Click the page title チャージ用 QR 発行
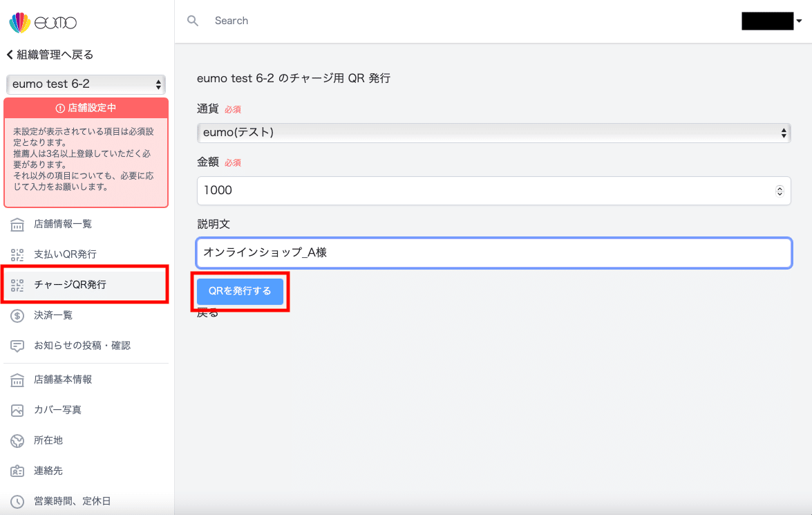Viewport: 812px width, 515px height. (294, 78)
